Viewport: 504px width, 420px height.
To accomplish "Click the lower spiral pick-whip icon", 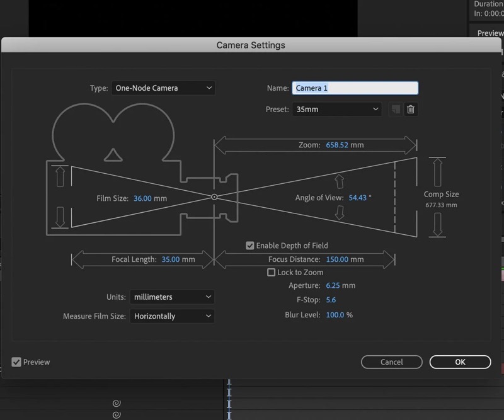I will click(116, 415).
